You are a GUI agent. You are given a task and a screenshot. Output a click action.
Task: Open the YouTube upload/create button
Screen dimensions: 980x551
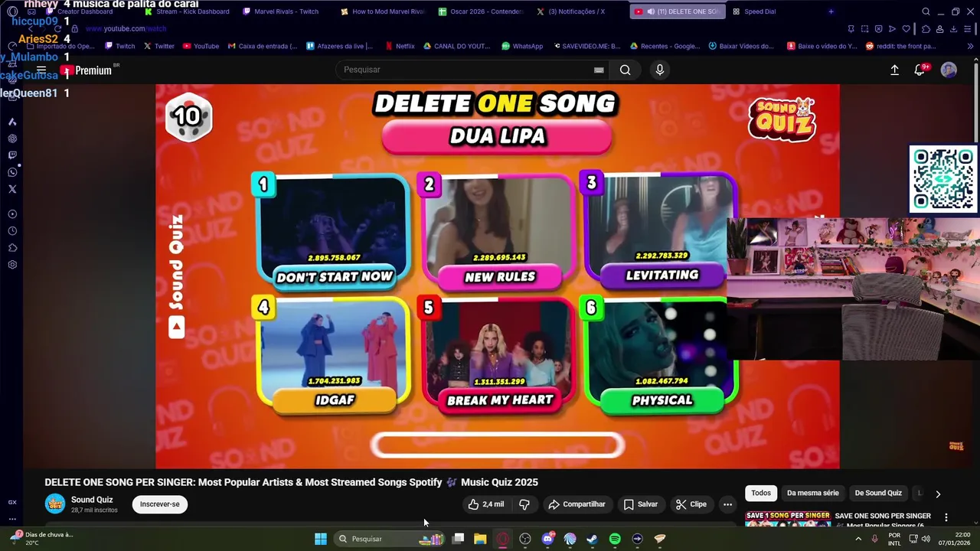pyautogui.click(x=894, y=70)
